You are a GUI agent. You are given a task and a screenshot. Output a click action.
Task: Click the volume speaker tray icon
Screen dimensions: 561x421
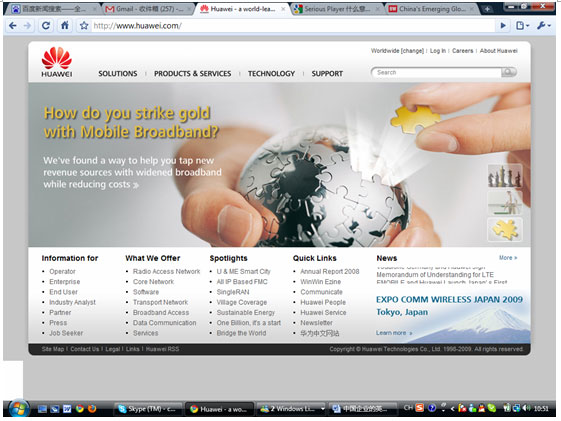pos(527,408)
